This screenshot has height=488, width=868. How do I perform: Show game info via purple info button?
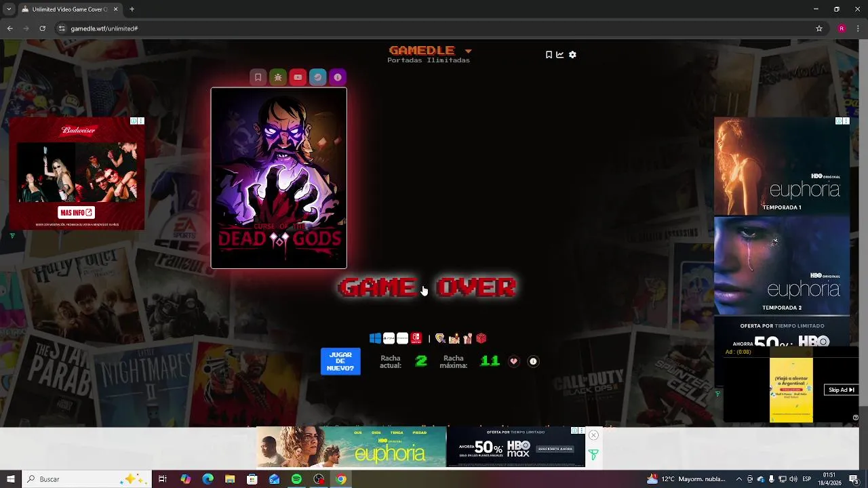(x=338, y=77)
